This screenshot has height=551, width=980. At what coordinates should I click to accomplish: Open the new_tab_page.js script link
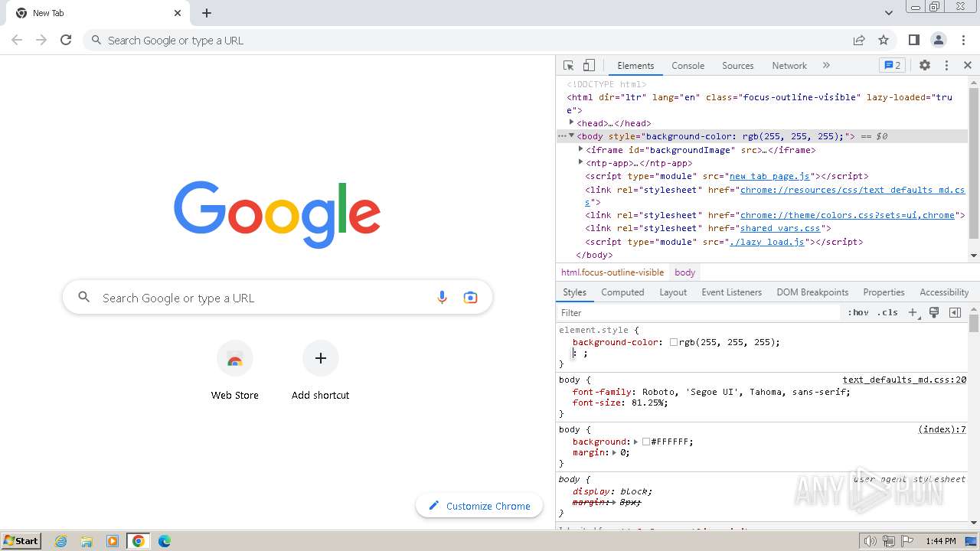(x=769, y=176)
